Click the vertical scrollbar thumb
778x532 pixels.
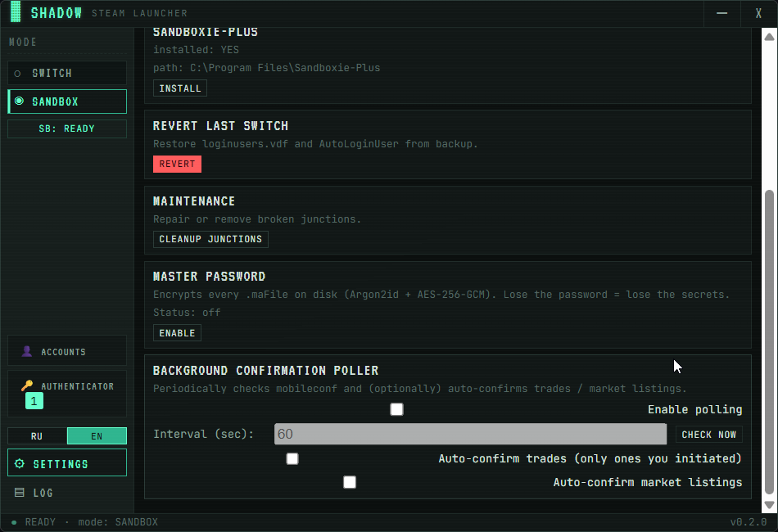[769, 342]
